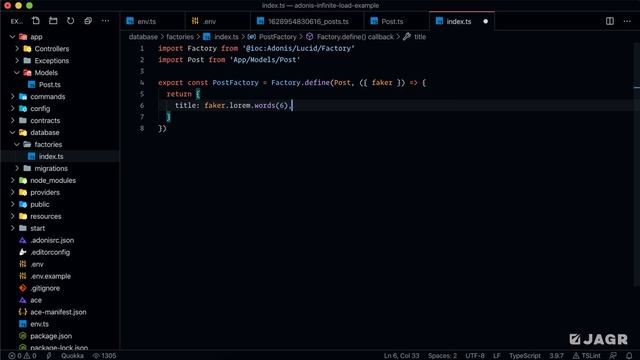Image resolution: width=640 pixels, height=360 pixels.
Task: Switch to the env.ts tab
Action: [x=152, y=22]
